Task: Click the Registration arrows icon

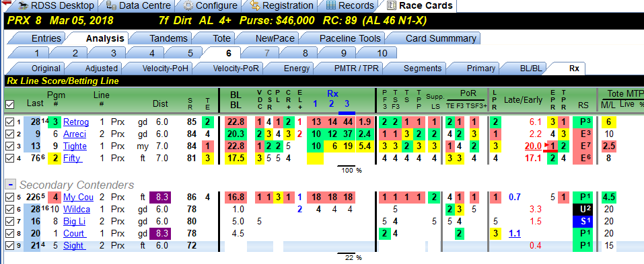Action: pyautogui.click(x=254, y=5)
